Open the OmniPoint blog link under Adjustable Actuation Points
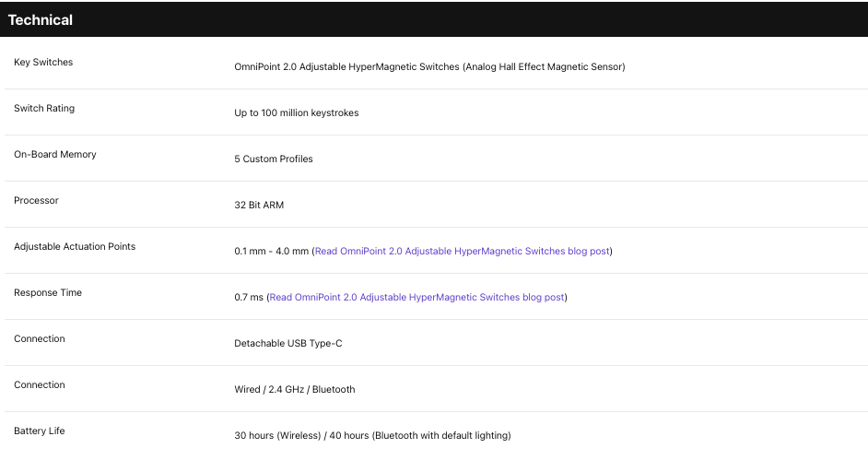Viewport: 868px width, 460px height. (463, 252)
